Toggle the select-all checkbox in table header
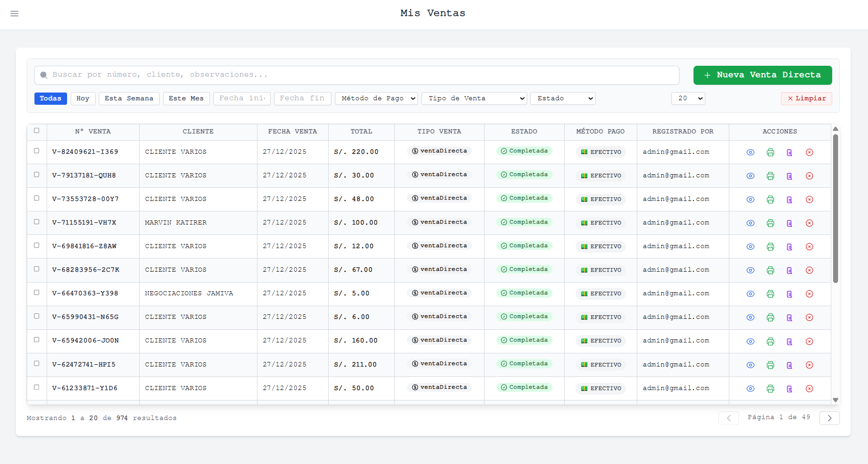The image size is (868, 464). click(x=37, y=131)
